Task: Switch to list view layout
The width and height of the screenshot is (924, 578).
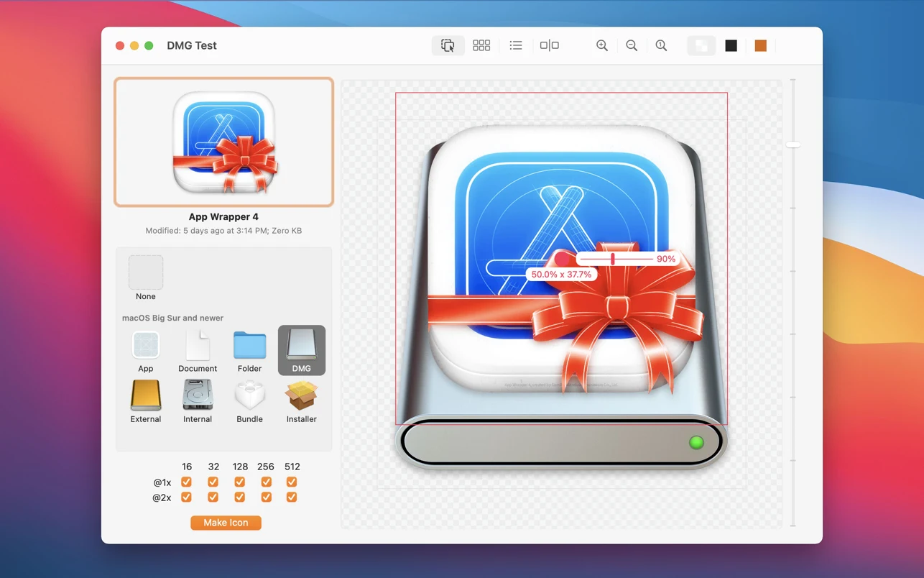Action: point(516,45)
